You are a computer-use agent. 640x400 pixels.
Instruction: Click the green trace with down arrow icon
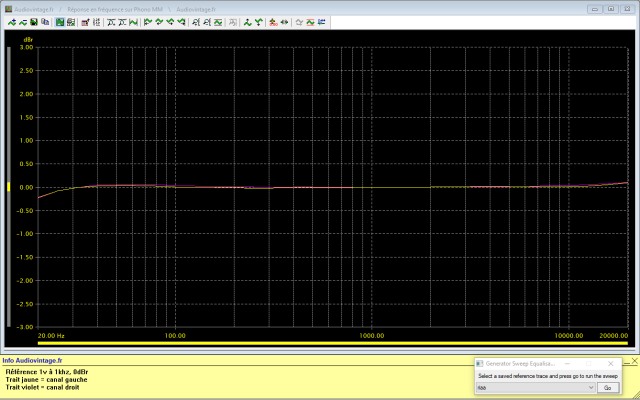click(258, 22)
